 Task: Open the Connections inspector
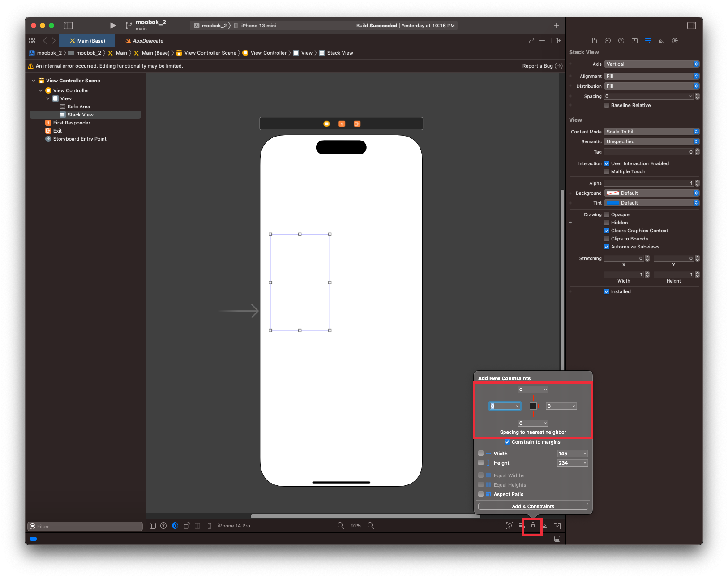pyautogui.click(x=675, y=41)
